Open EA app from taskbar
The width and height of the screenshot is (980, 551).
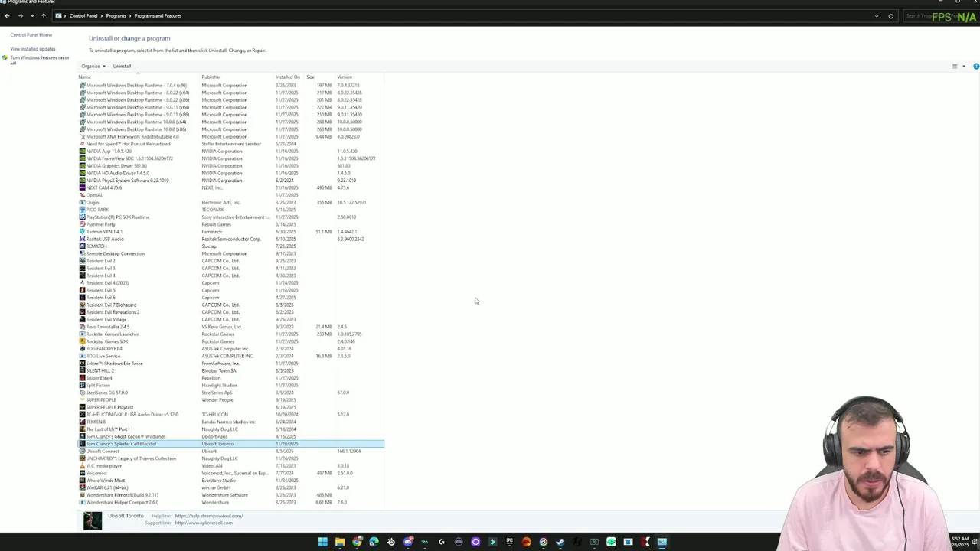[526, 542]
